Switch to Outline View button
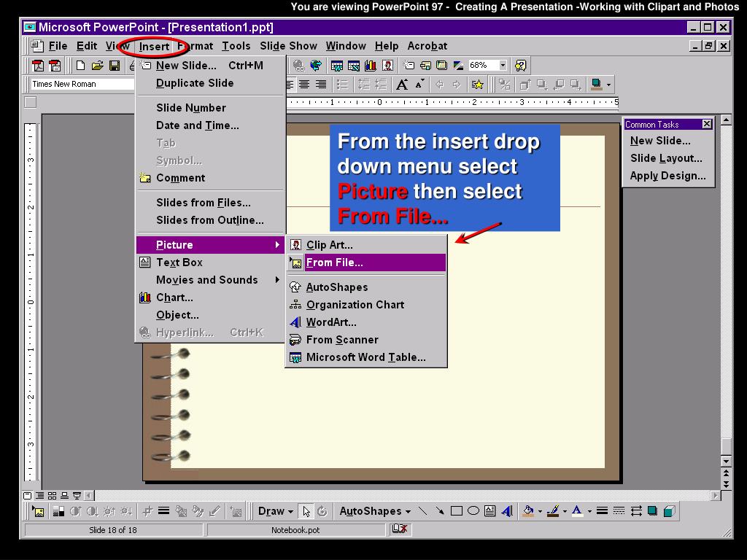 coord(40,496)
